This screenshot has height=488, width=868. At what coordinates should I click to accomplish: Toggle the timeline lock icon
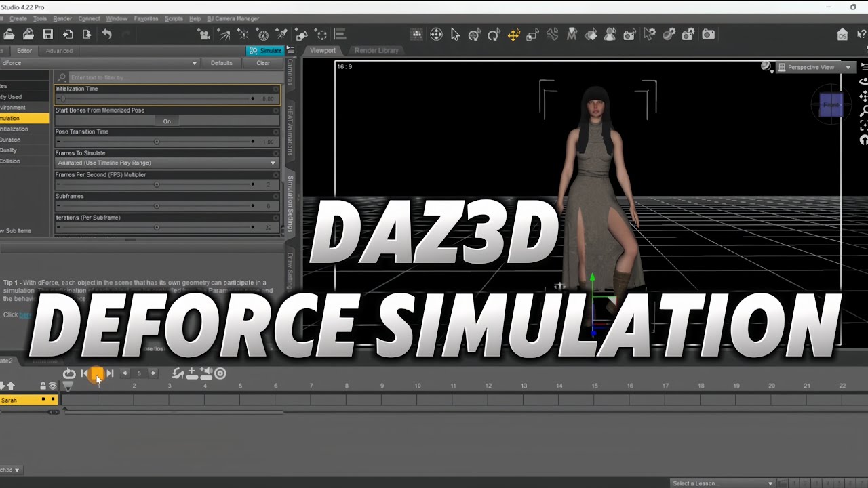pos(43,386)
